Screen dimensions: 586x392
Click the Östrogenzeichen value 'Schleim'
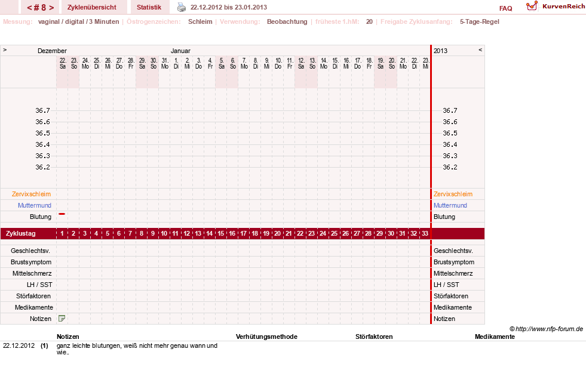[200, 21]
